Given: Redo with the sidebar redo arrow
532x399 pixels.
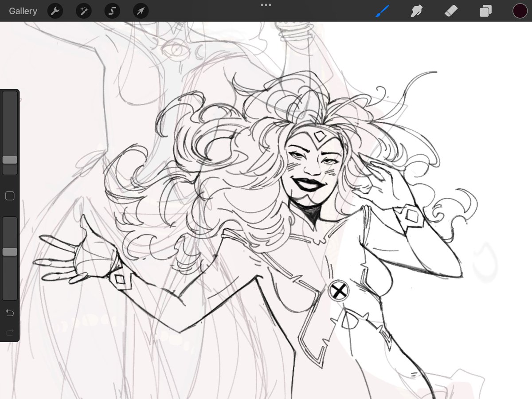Looking at the screenshot, I should pos(10,332).
